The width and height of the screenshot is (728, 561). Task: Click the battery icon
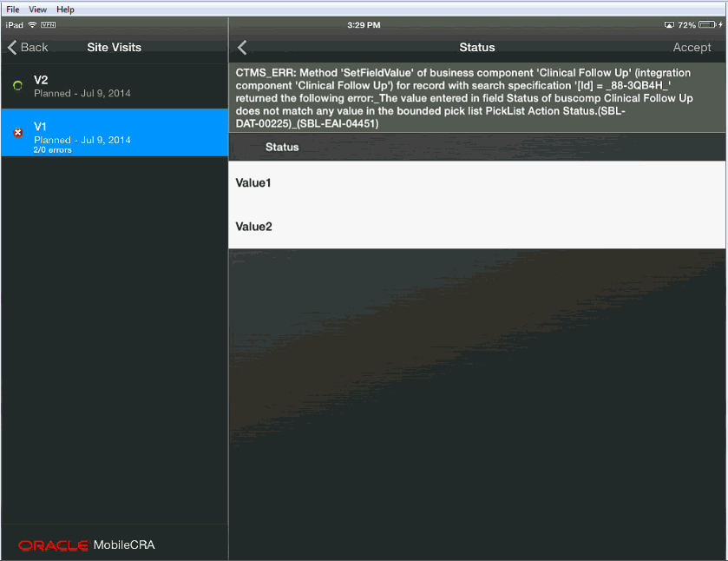pyautogui.click(x=707, y=24)
